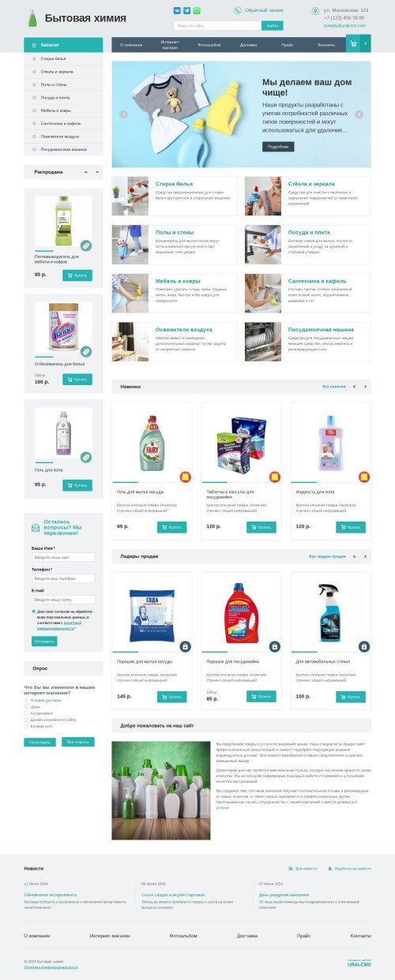This screenshot has height=980, width=395.
Task: Show previous slide in hero banner
Action: (123, 114)
